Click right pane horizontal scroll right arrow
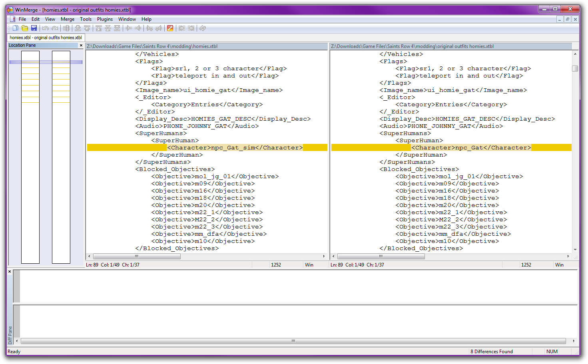This screenshot has width=588, height=364. pos(568,256)
